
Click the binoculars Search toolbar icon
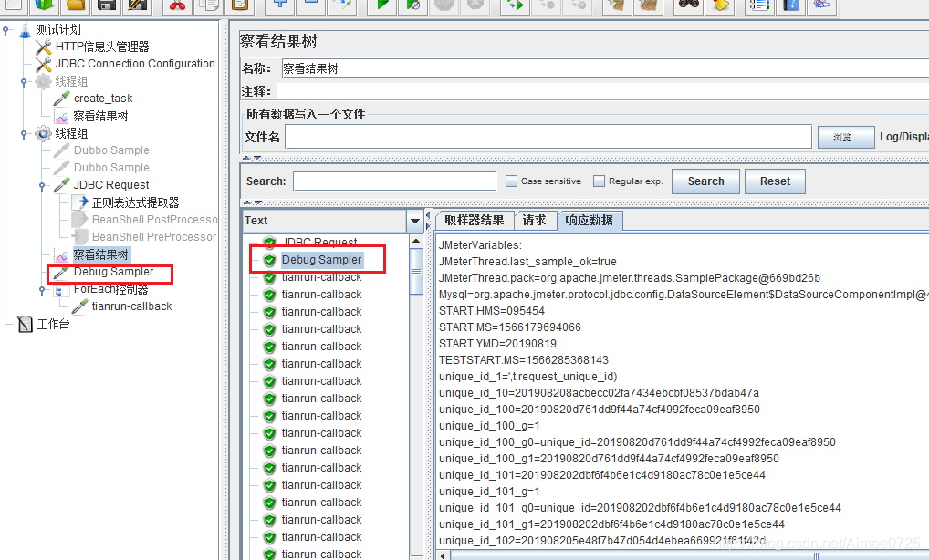click(688, 5)
